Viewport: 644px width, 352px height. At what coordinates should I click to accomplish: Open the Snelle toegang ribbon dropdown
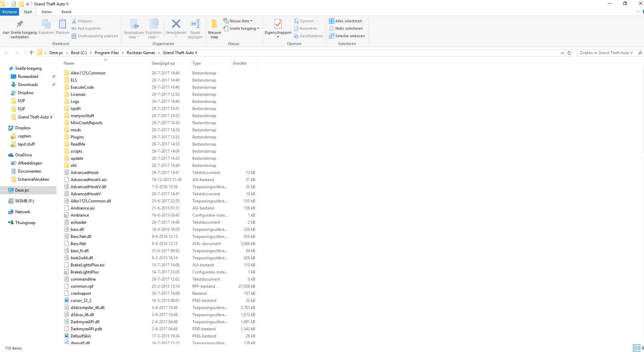(241, 28)
